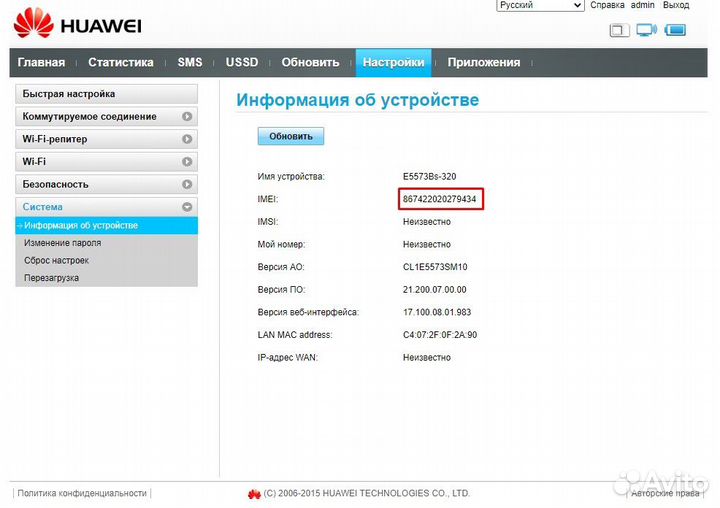
Task: Click the Информация об устройстве heading
Action: pyautogui.click(x=358, y=100)
